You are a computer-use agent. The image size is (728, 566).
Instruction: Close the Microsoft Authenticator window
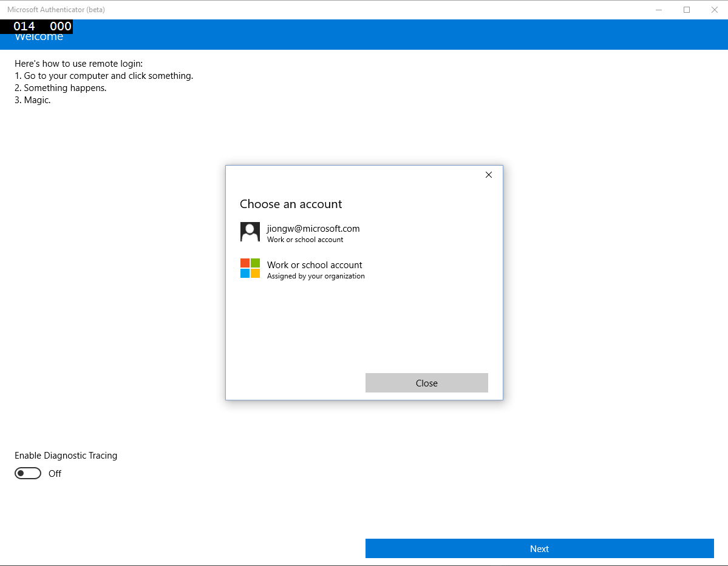tap(714, 10)
